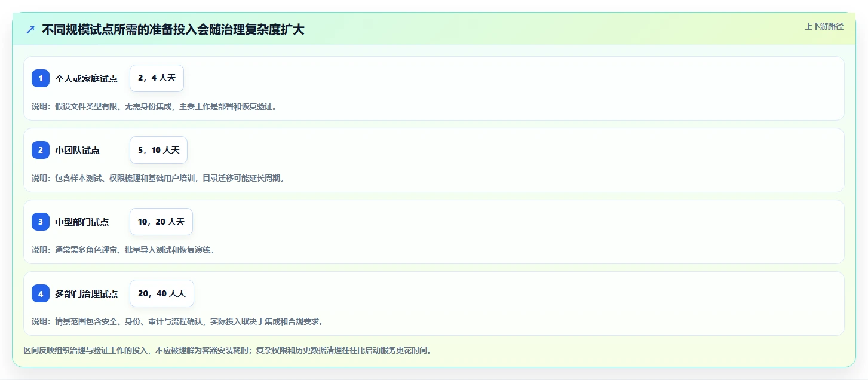Click the footer text starting 区间反映组织治理

pyautogui.click(x=227, y=350)
